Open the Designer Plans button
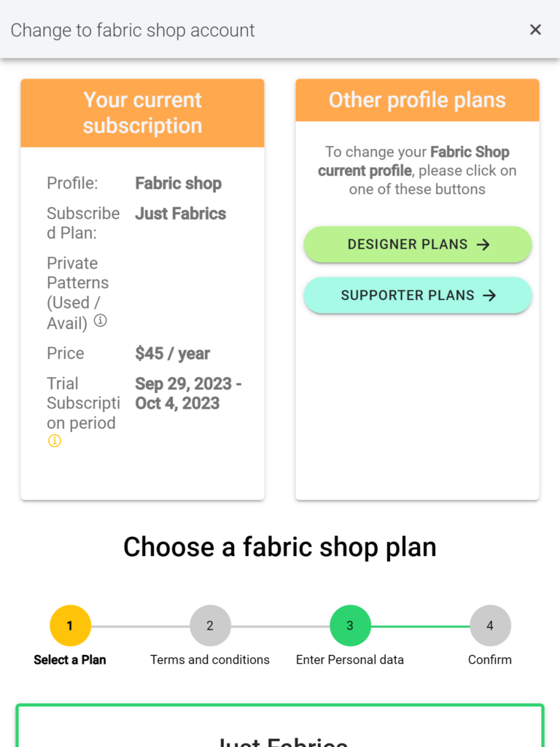 [x=418, y=244]
